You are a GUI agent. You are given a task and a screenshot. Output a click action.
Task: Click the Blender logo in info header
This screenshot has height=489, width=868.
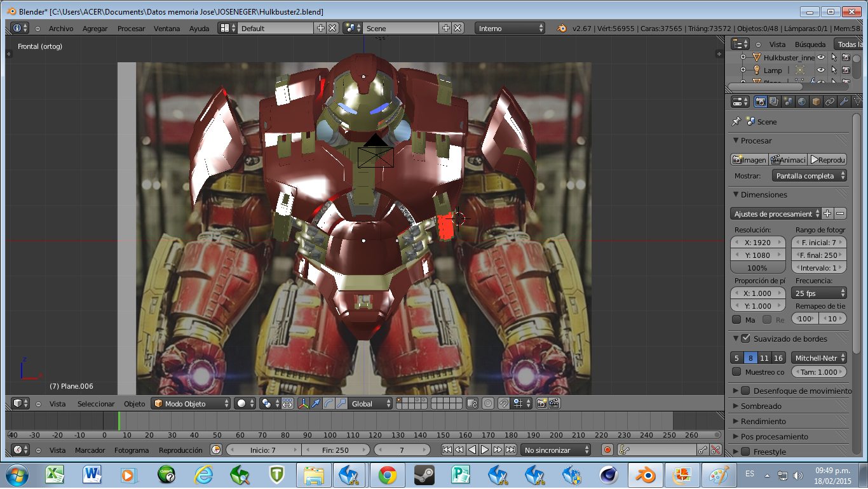pyautogui.click(x=562, y=28)
